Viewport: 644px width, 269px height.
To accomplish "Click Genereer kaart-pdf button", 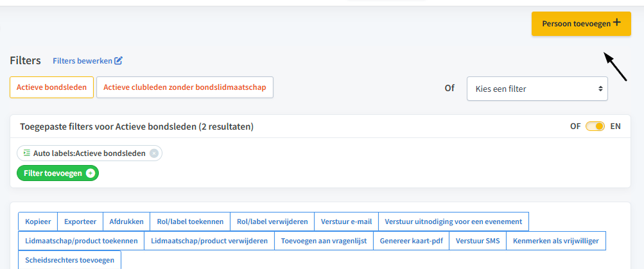I will [x=412, y=241].
